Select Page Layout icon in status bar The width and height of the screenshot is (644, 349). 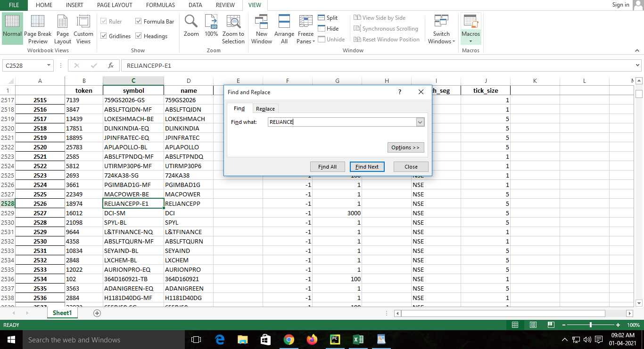533,325
